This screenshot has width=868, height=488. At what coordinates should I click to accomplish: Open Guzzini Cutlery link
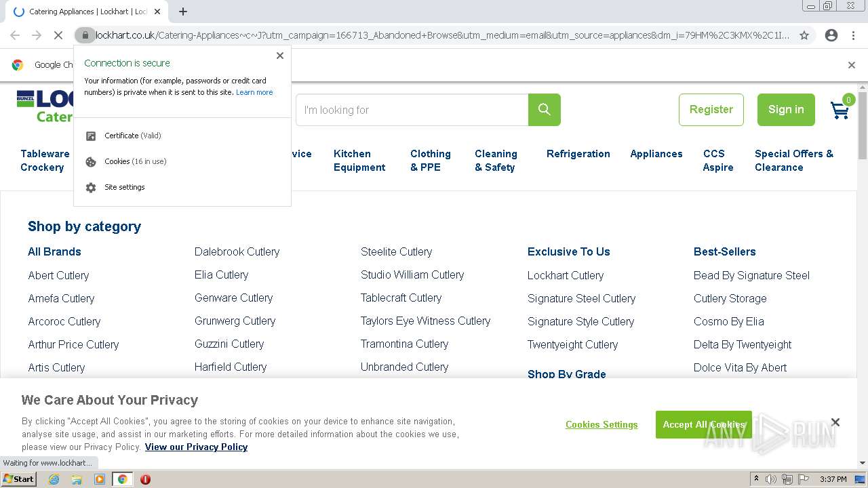pyautogui.click(x=229, y=344)
